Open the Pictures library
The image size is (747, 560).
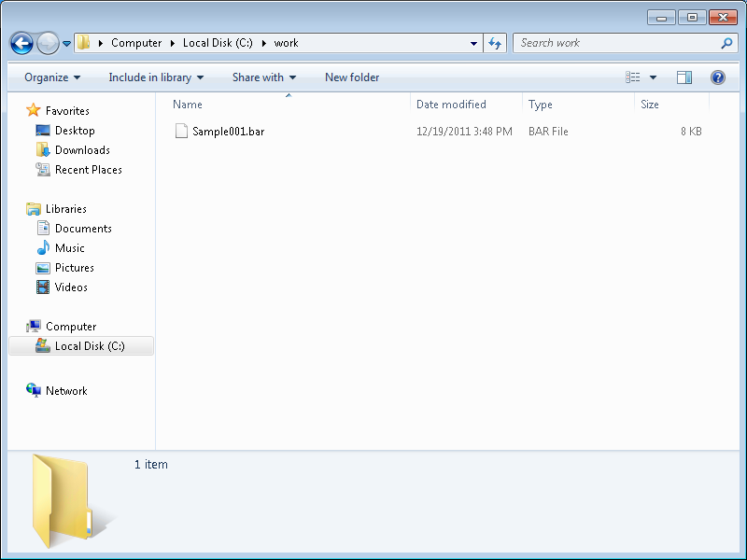pos(75,268)
